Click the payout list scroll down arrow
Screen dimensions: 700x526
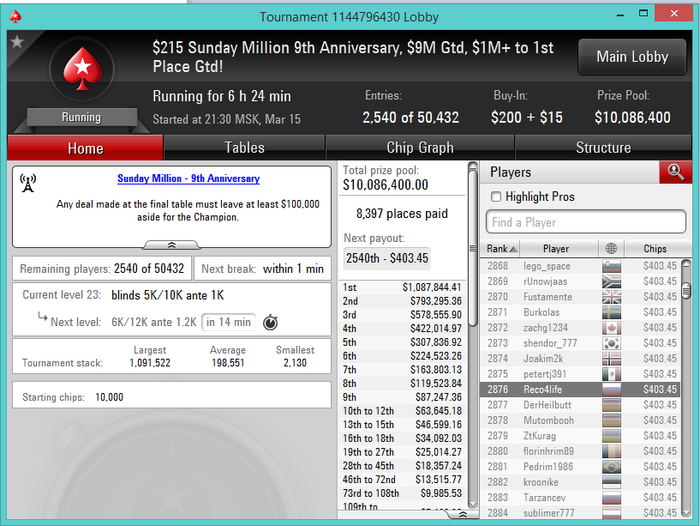click(473, 505)
